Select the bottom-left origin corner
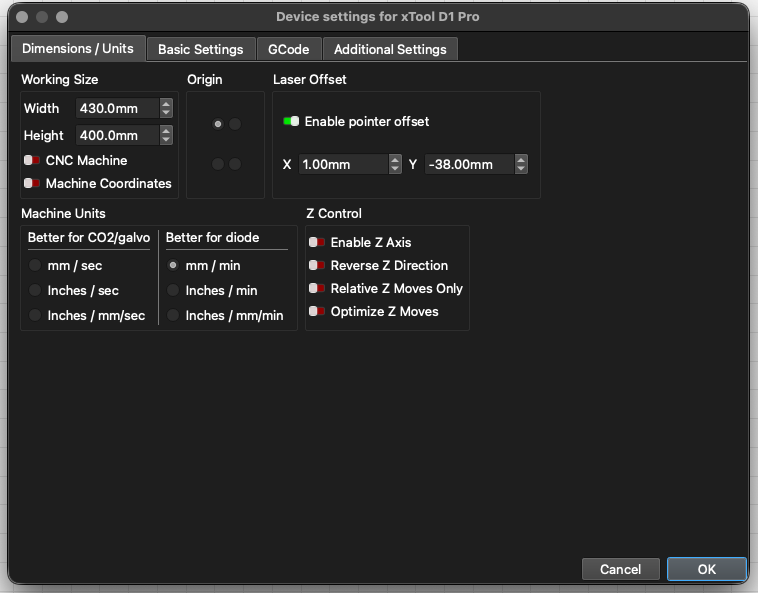758x593 pixels. (x=217, y=164)
